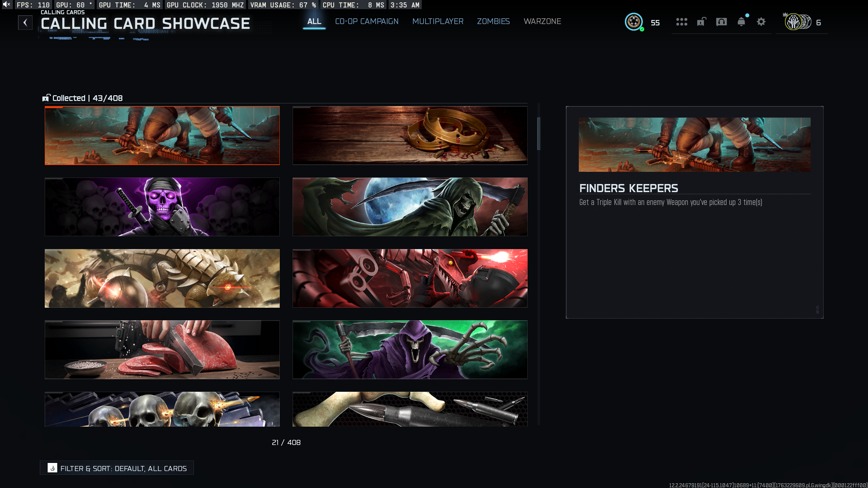
Task: Select the bone and bullets calling card
Action: point(410,409)
